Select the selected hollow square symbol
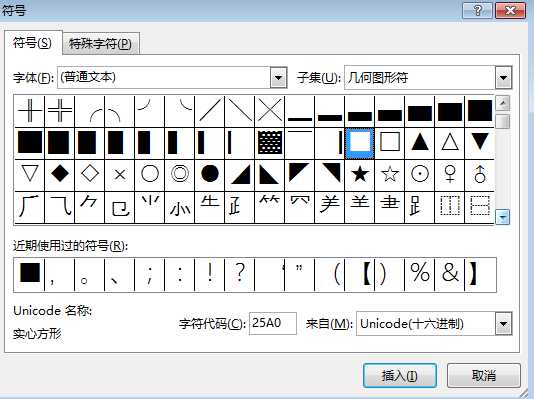534x399 pixels. pos(360,143)
